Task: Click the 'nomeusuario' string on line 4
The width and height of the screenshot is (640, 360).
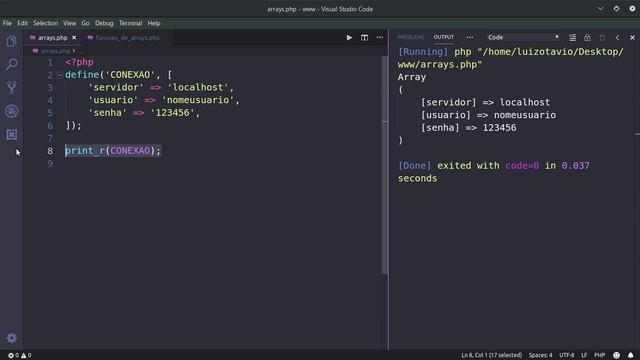Action: click(198, 100)
